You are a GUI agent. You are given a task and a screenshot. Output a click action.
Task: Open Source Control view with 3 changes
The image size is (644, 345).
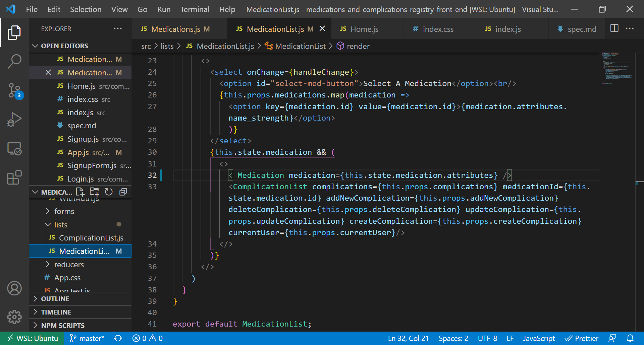pos(14,90)
